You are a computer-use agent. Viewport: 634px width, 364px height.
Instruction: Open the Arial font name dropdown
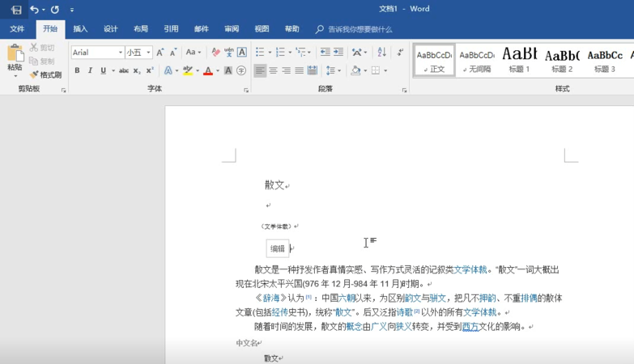pyautogui.click(x=121, y=53)
